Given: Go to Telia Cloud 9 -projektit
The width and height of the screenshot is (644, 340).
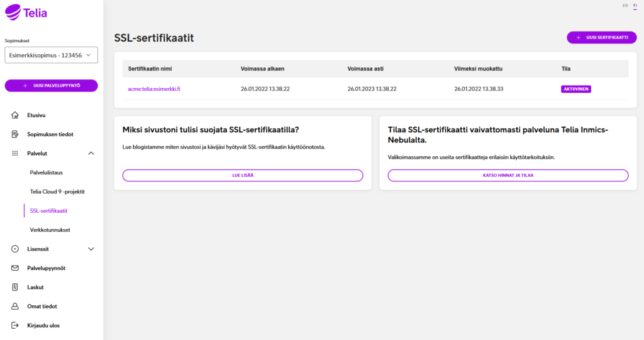Looking at the screenshot, I should coord(57,191).
